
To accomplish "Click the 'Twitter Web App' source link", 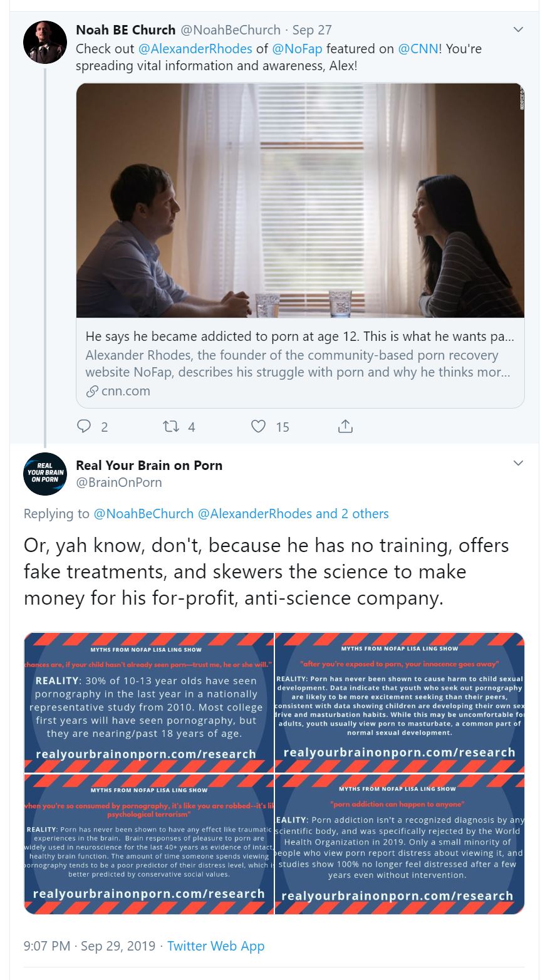I will point(215,946).
